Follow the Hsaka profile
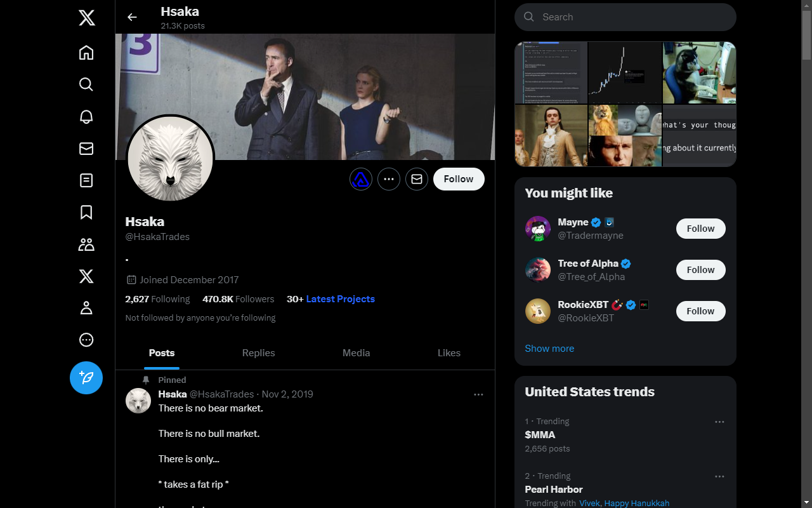Viewport: 812px width, 508px height. click(459, 179)
